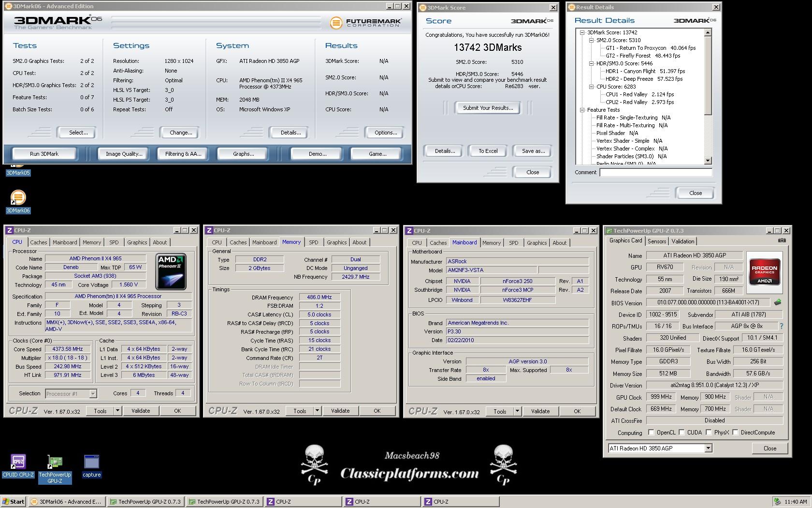
Task: Collapse the 3DMark Score tree node
Action: click(582, 32)
